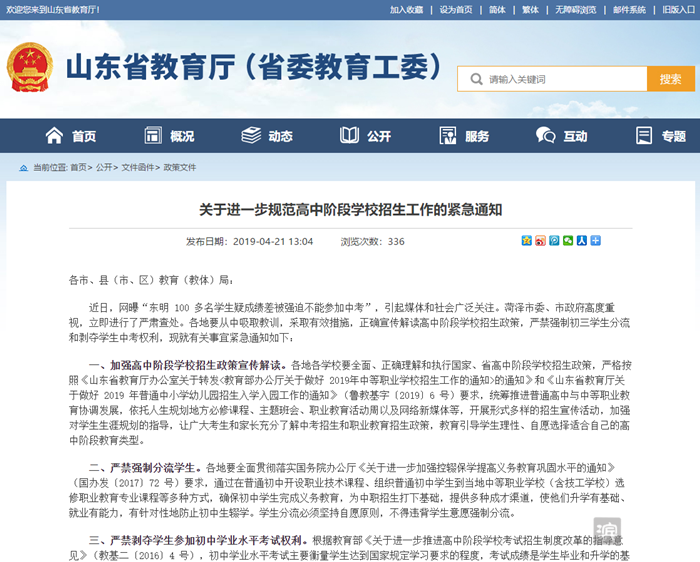Click the national emblem logo

[30, 67]
